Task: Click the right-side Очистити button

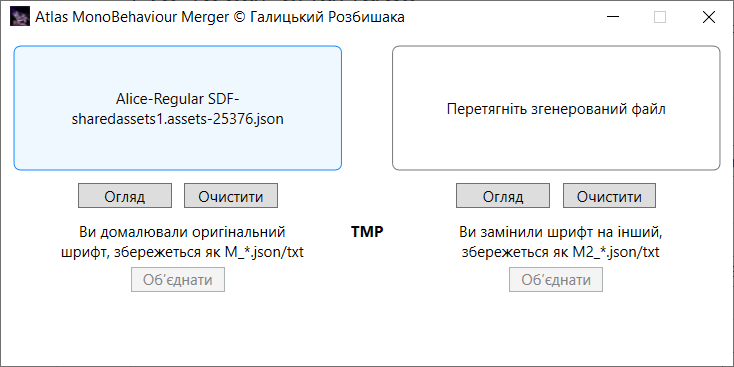Action: click(x=609, y=196)
